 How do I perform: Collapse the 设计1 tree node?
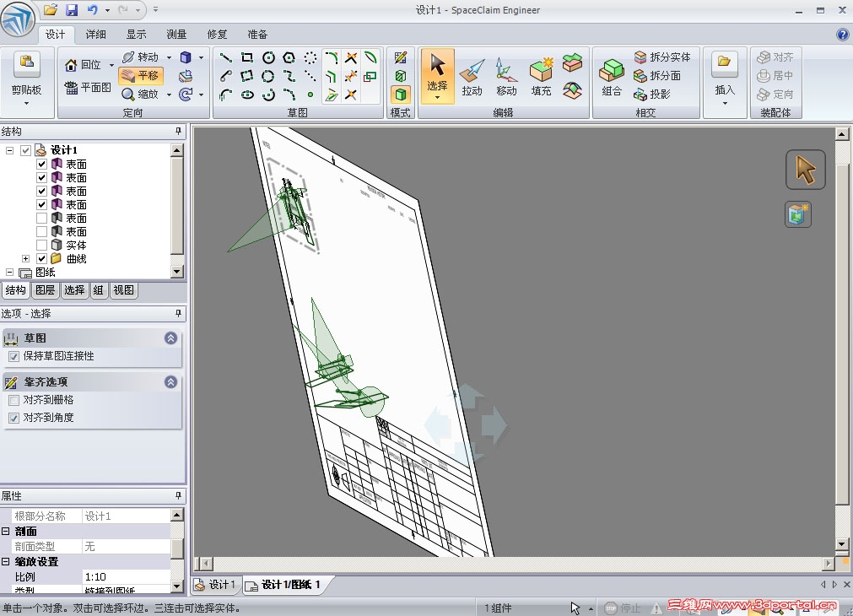9,150
